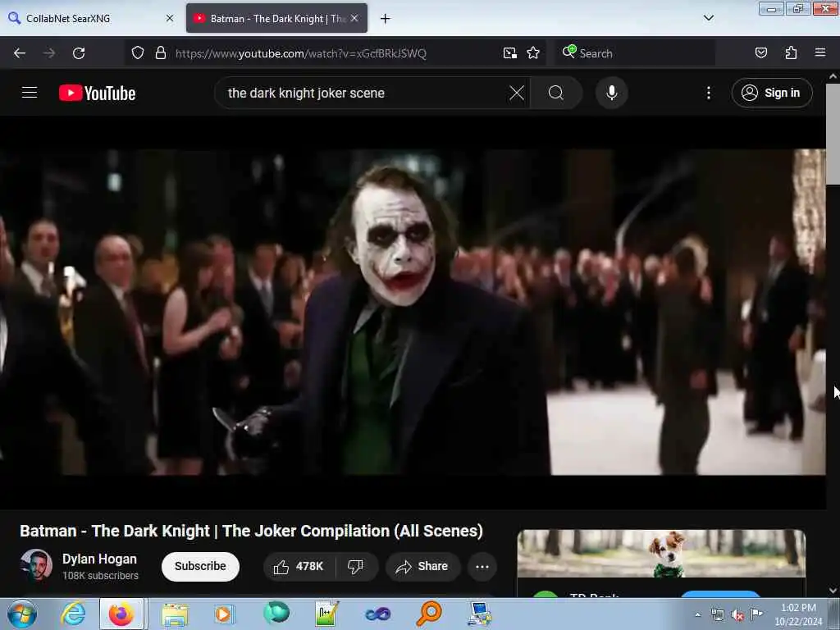Open picture-in-picture from address bar

(x=509, y=53)
